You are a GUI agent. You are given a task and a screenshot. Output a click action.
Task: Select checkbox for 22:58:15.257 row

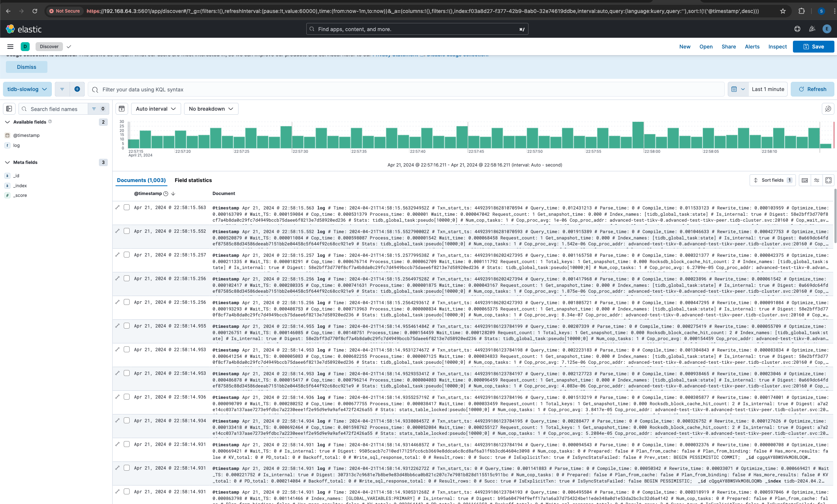(x=127, y=255)
